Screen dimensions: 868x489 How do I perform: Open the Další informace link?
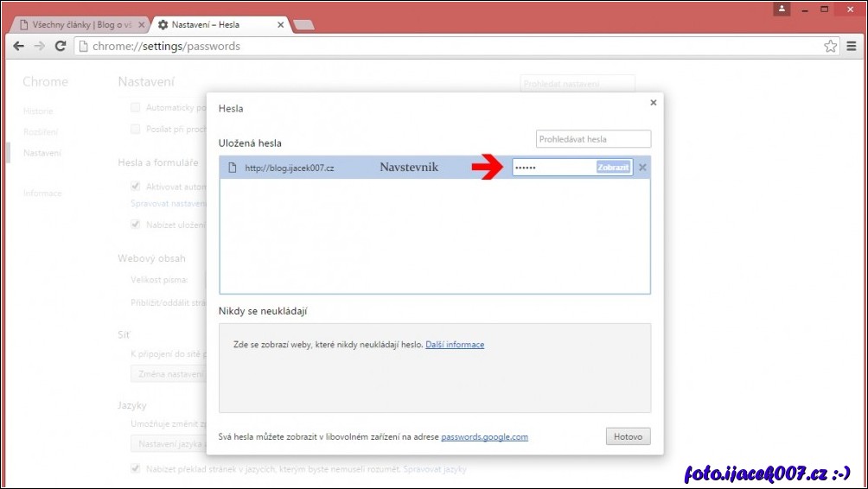tap(455, 345)
